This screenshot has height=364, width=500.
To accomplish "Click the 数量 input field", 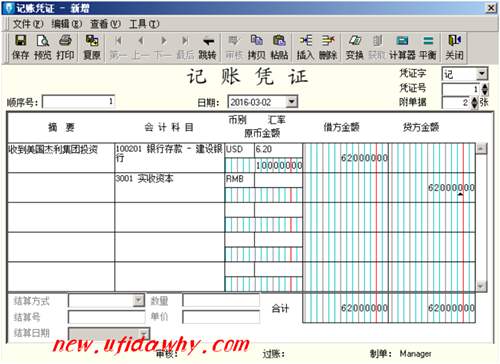I will (x=221, y=301).
